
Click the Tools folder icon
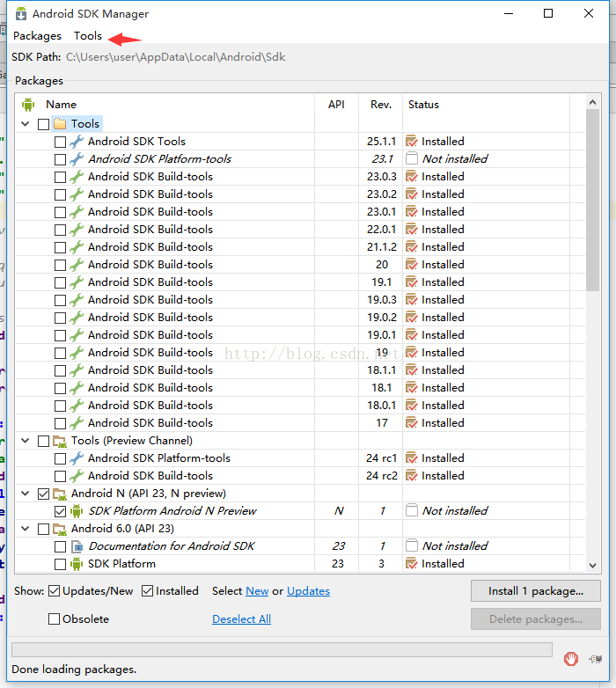[x=60, y=124]
